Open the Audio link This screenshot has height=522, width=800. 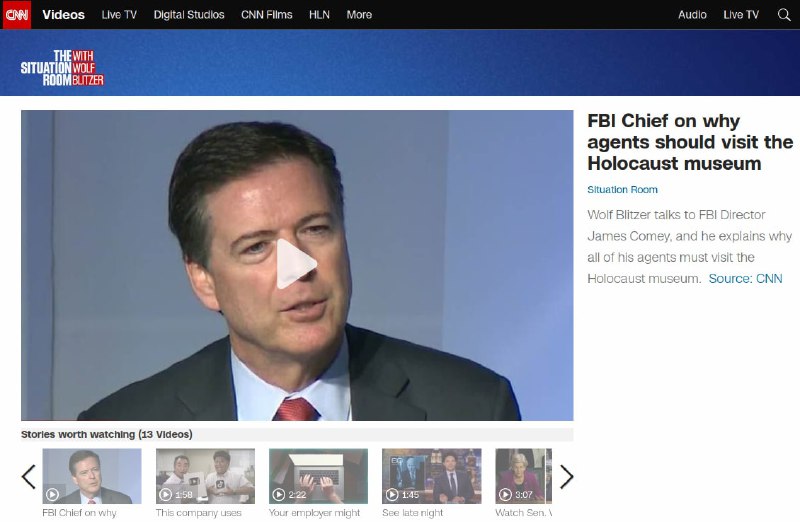(x=692, y=15)
